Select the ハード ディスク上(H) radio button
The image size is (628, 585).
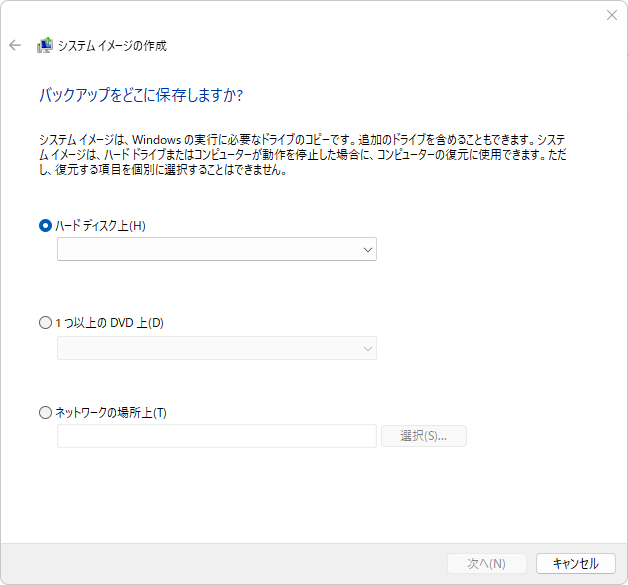coord(45,225)
